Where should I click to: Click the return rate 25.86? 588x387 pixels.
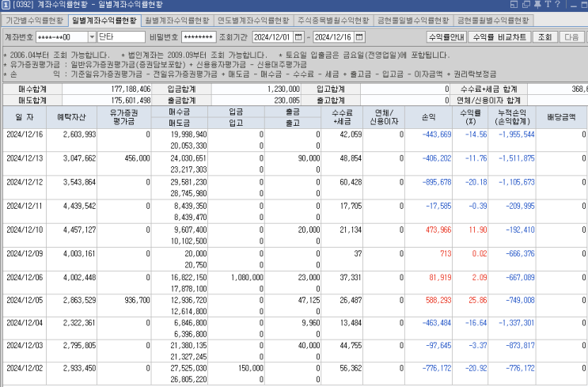pyautogui.click(x=478, y=301)
